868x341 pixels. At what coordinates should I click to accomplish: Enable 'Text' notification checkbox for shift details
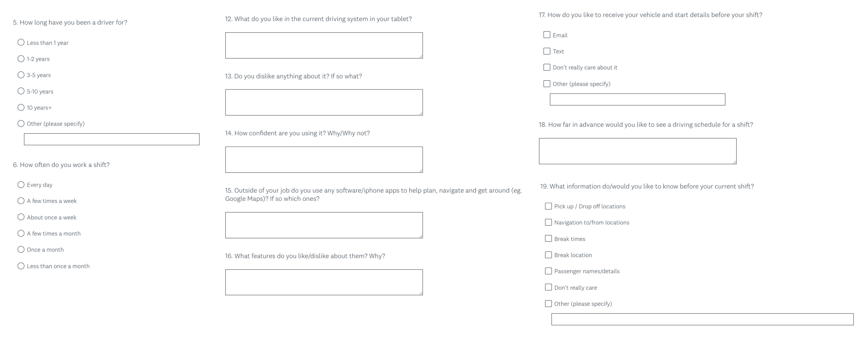point(548,51)
